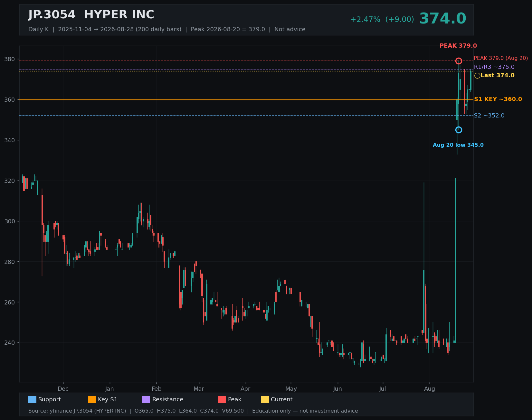Click the bold 'PEAK 379.0' annotation above marker
This screenshot has width=532, height=420.
click(458, 46)
